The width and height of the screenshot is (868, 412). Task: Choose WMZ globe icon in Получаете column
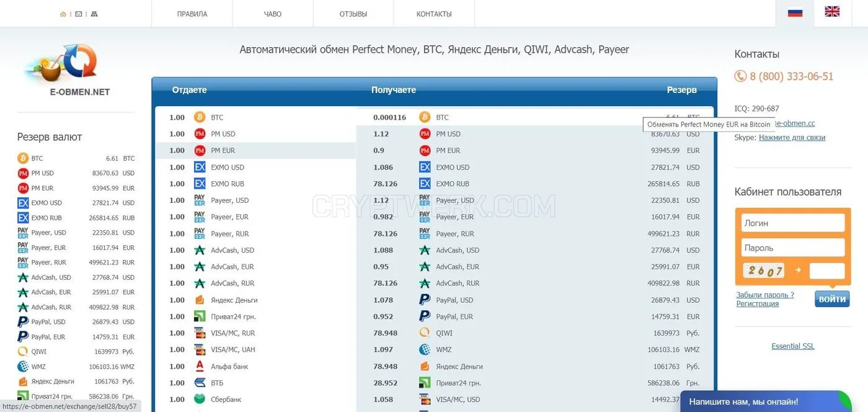[x=425, y=349]
